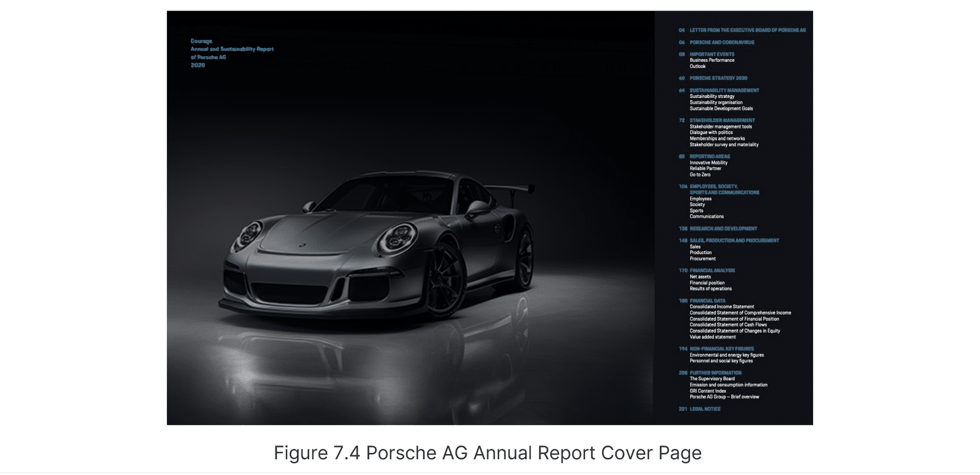Click 'The Supervisory Board' line

[x=712, y=379]
